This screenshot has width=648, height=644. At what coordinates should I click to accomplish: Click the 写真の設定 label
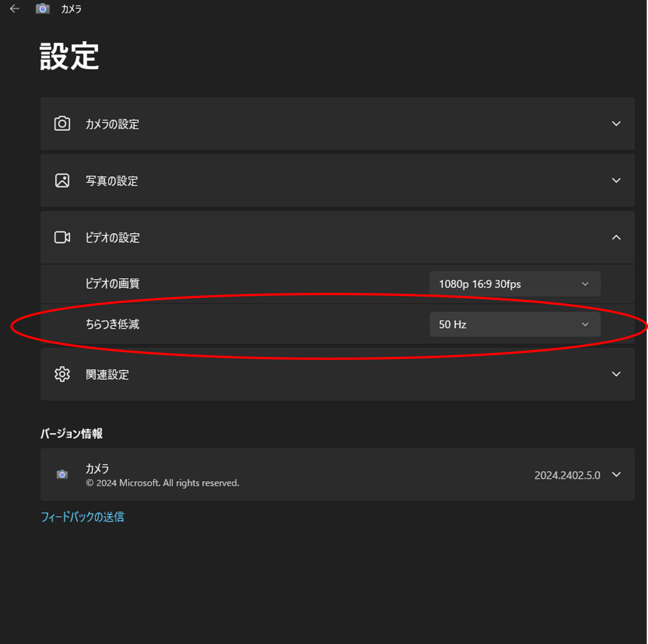point(112,181)
